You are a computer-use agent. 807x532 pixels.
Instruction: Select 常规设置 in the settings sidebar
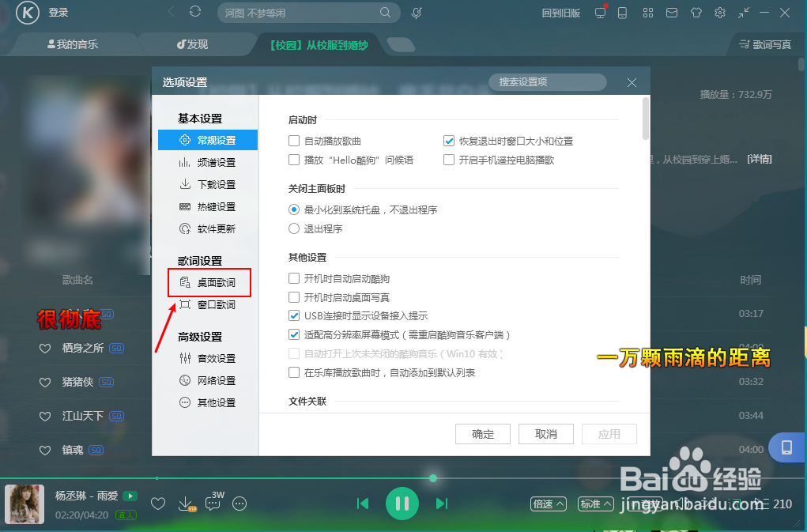(208, 140)
